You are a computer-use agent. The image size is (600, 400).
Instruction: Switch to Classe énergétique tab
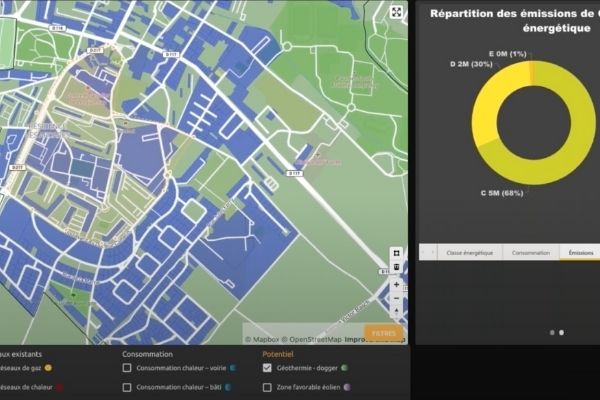[x=469, y=253]
